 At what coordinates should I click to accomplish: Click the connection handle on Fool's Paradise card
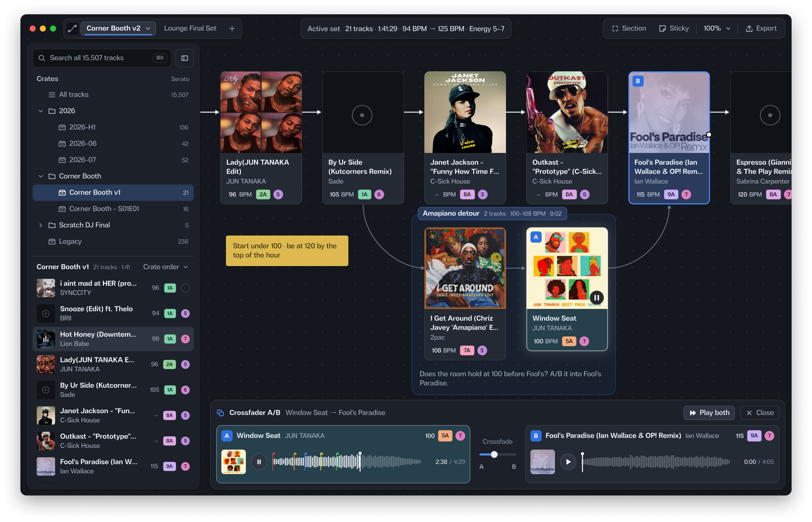pyautogui.click(x=708, y=135)
